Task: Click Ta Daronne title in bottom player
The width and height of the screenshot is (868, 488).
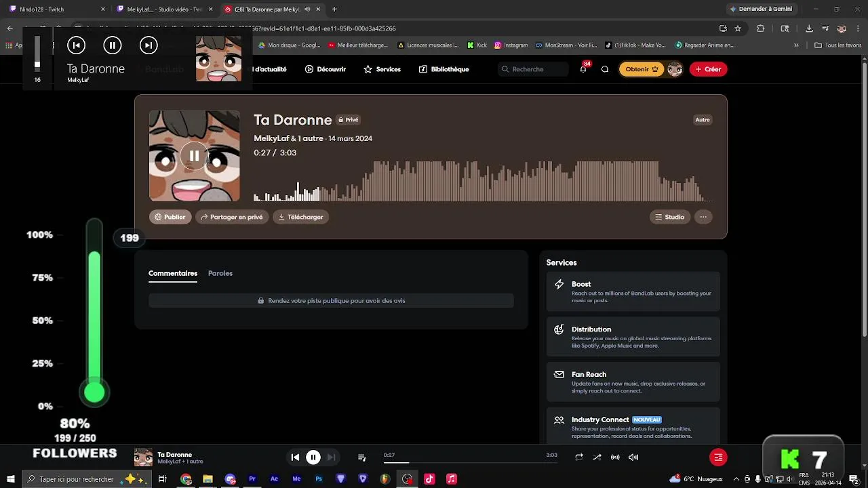Action: pos(174,455)
